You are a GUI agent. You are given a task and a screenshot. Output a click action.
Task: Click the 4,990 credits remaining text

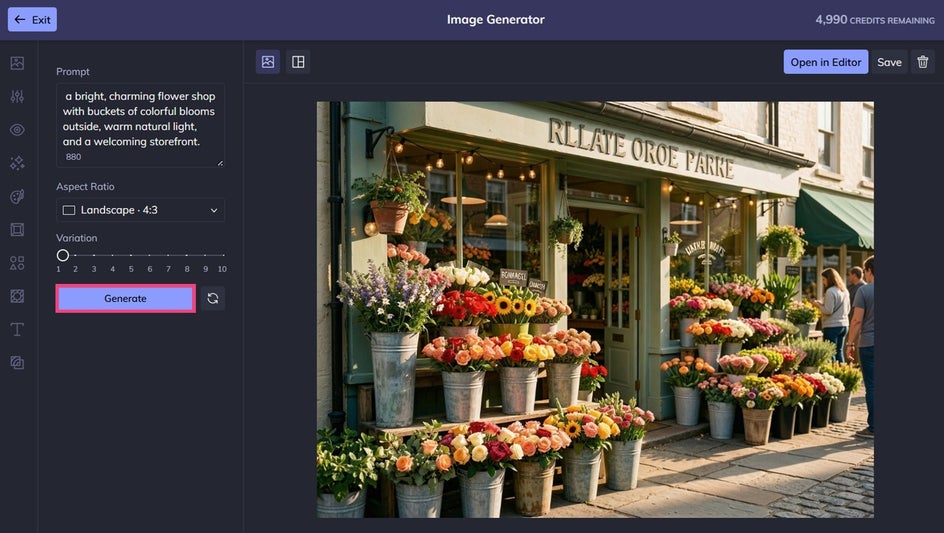[875, 20]
